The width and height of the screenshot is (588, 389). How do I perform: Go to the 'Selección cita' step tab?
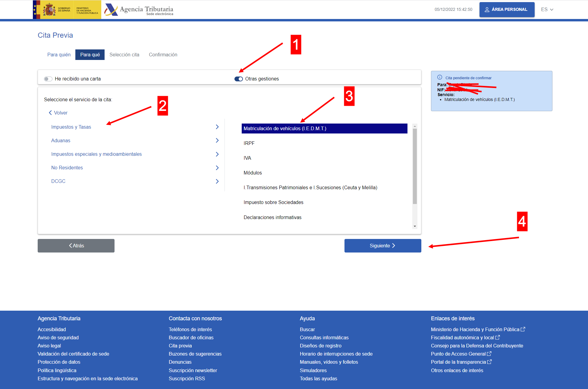click(x=124, y=55)
